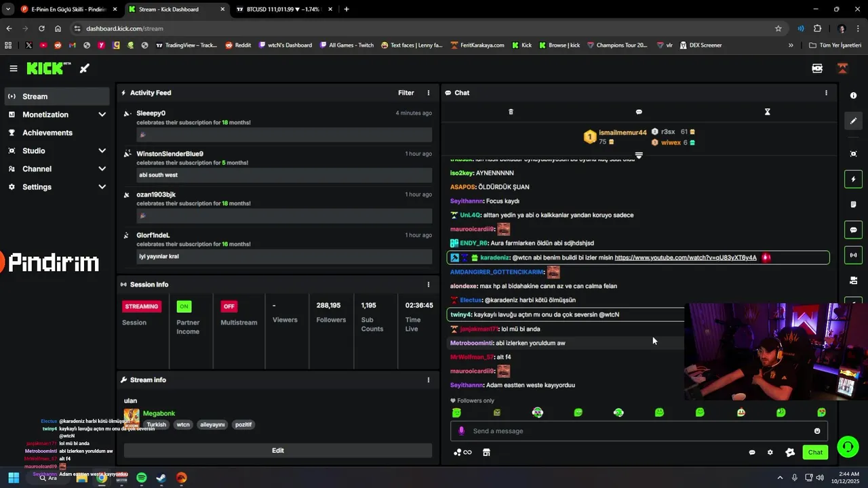868x488 pixels.
Task: Open the Achievements sidebar item
Action: click(x=57, y=133)
